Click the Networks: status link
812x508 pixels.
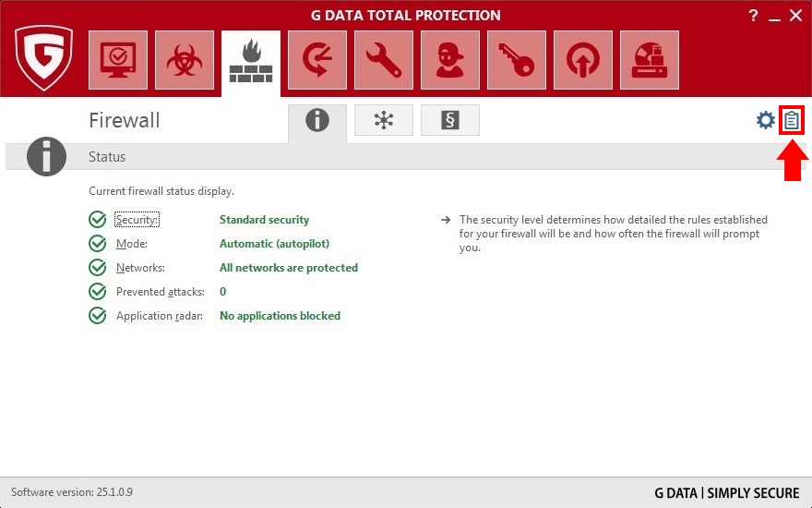(140, 268)
